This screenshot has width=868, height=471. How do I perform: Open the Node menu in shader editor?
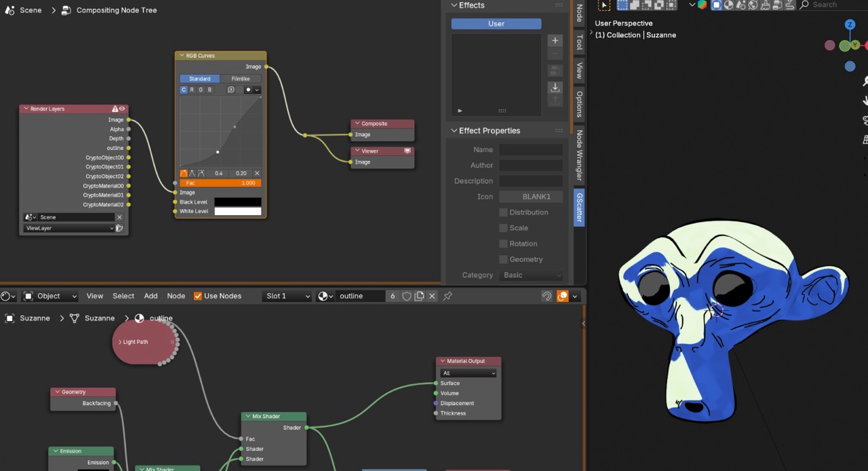(176, 296)
